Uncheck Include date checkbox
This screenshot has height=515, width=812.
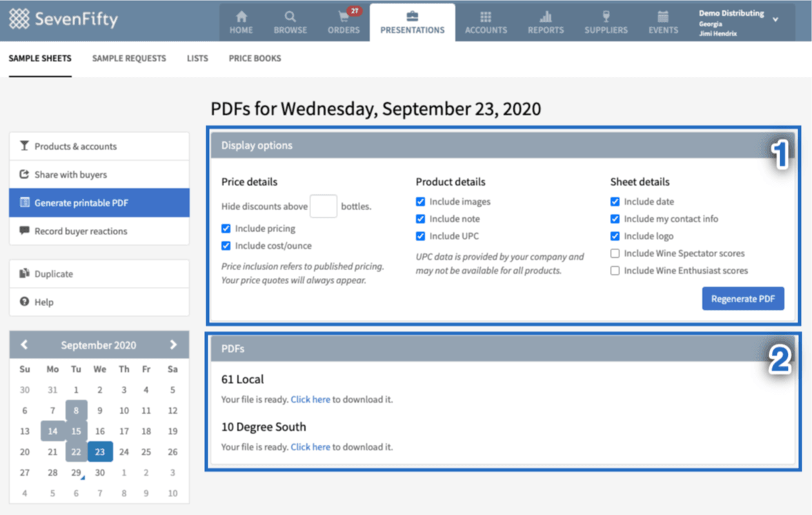615,201
